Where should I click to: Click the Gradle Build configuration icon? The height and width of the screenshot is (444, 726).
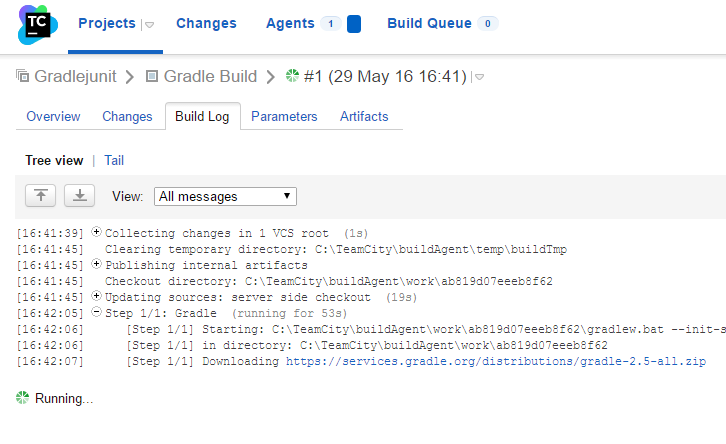tap(152, 76)
